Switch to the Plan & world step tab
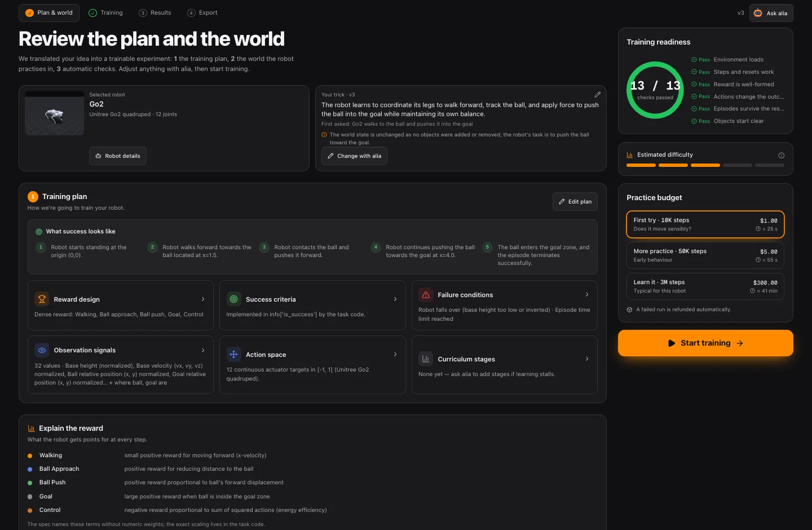Viewport: 812px width, 530px height. (49, 13)
